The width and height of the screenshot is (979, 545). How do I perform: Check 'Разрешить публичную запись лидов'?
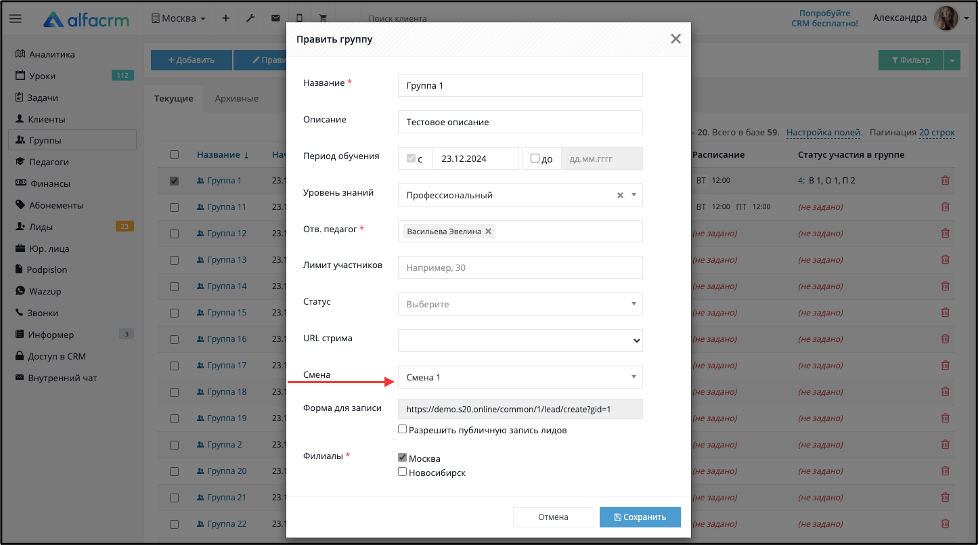pyautogui.click(x=403, y=429)
